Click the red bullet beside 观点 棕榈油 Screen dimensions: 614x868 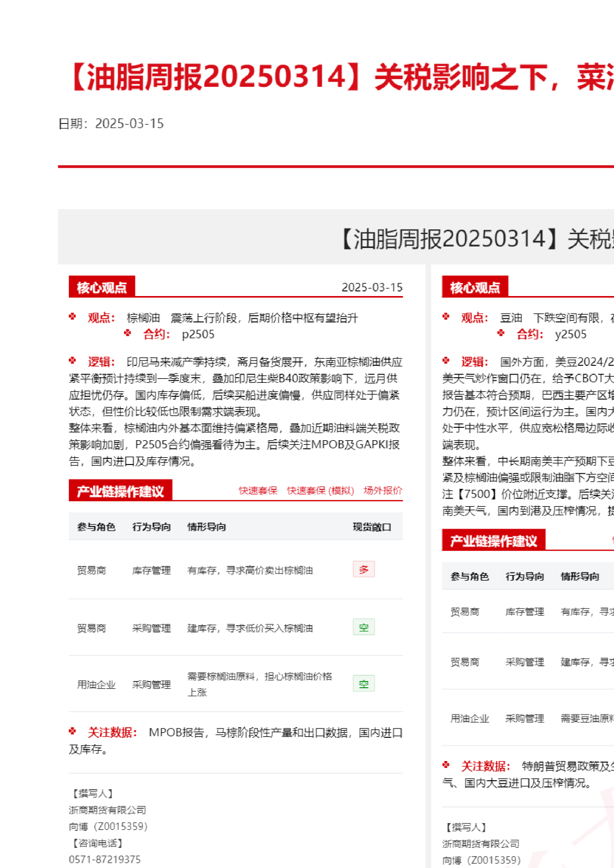pos(73,317)
